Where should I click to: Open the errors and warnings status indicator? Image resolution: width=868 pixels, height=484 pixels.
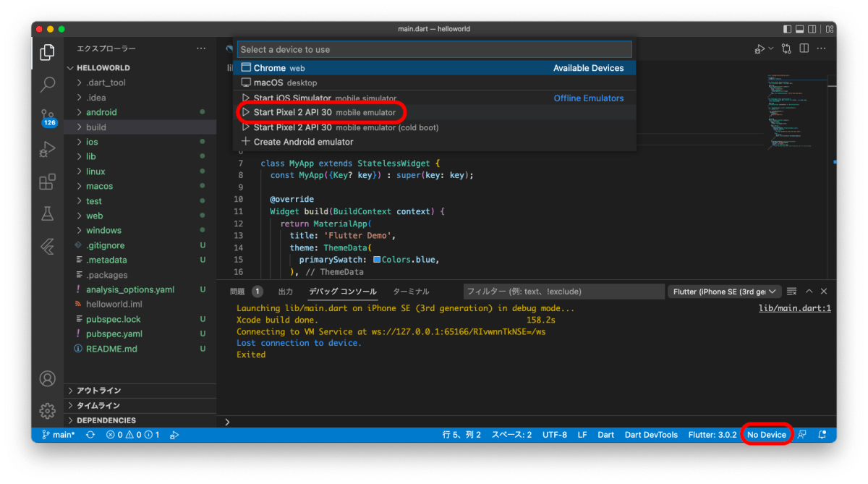[132, 435]
